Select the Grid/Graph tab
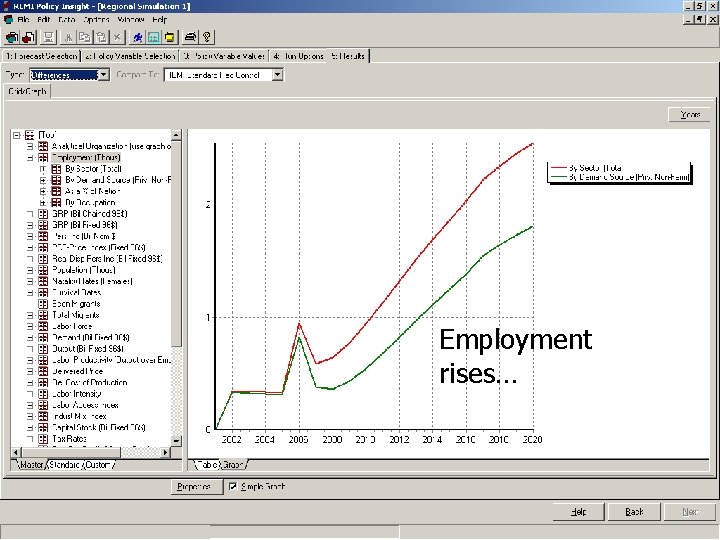Screen dimensions: 720x540 pos(28,91)
